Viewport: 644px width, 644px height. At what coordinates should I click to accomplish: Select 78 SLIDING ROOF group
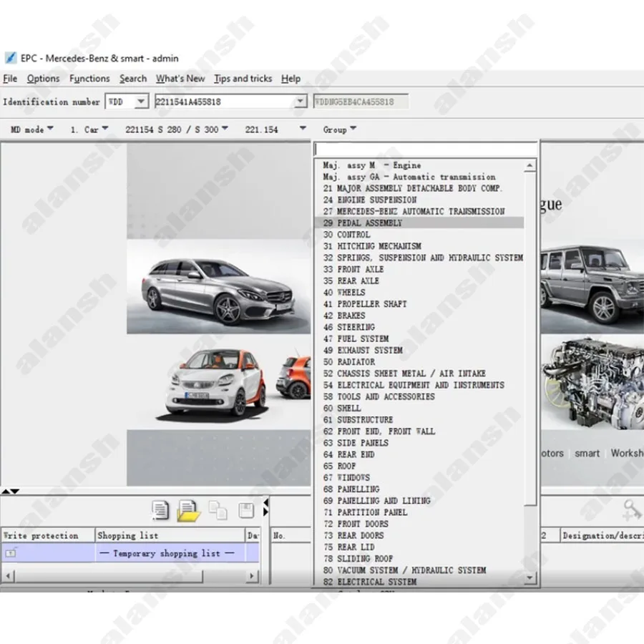click(419, 559)
